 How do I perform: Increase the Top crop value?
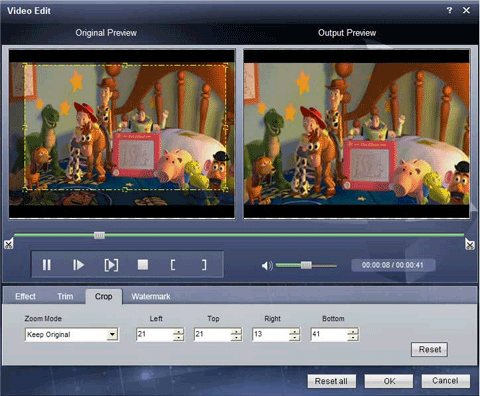click(236, 331)
